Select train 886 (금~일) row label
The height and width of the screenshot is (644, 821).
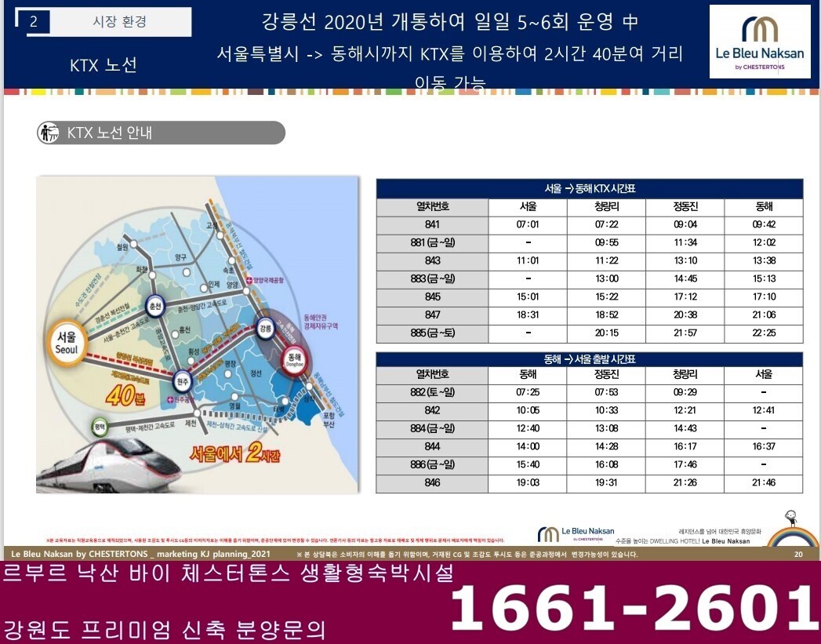tap(433, 464)
